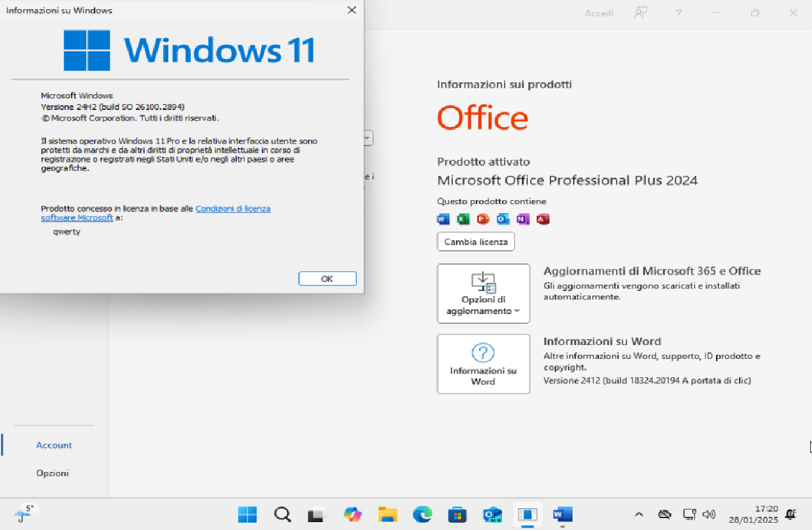The width and height of the screenshot is (812, 530).
Task: Click the 'qwerty' licensee name
Action: click(x=67, y=233)
